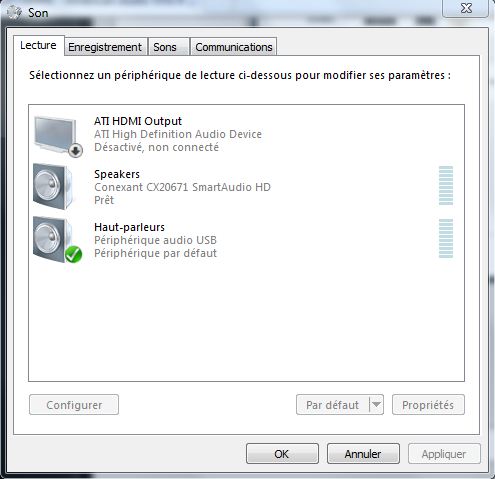The image size is (495, 479).
Task: Click the Speakers volume level meter
Action: point(446,185)
